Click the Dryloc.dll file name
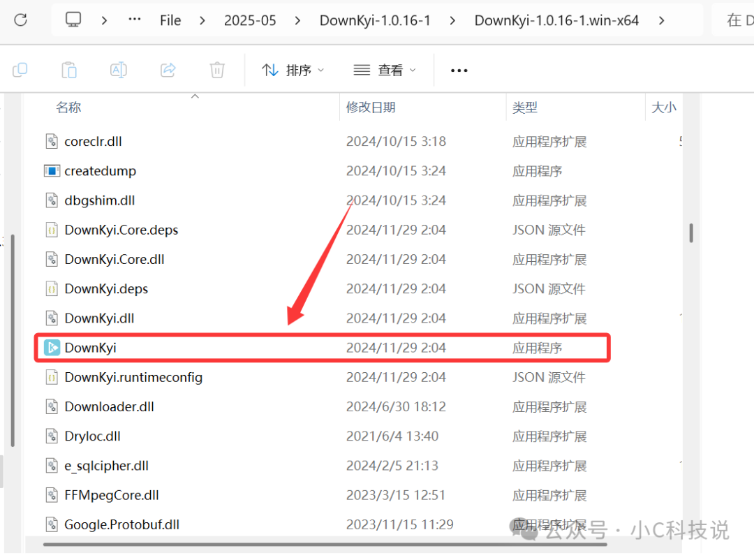The height and width of the screenshot is (560, 754). pos(92,436)
